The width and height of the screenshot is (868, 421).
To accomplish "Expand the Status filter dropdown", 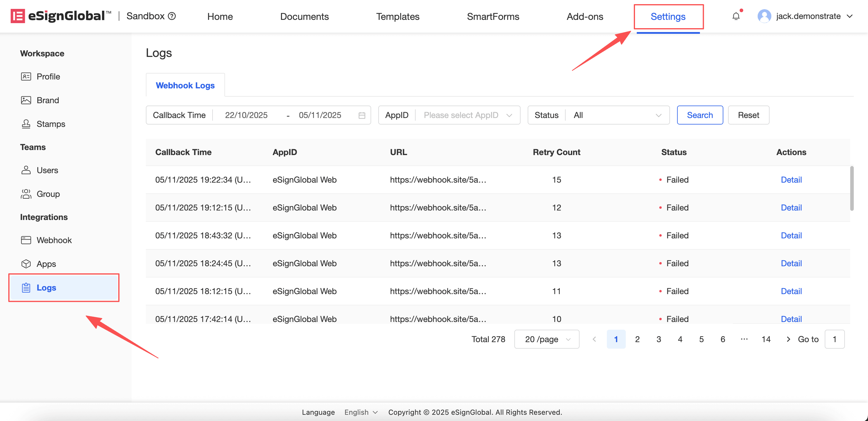I will click(616, 115).
